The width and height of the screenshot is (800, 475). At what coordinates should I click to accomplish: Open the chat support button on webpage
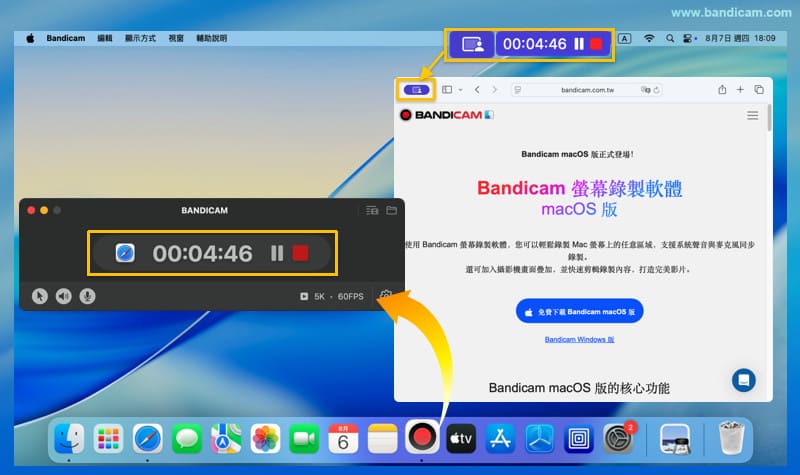[744, 380]
